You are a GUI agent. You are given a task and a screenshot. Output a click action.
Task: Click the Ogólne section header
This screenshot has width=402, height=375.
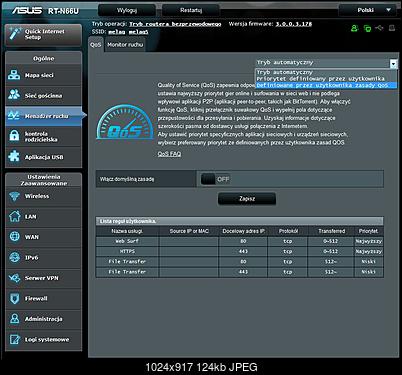(x=43, y=58)
